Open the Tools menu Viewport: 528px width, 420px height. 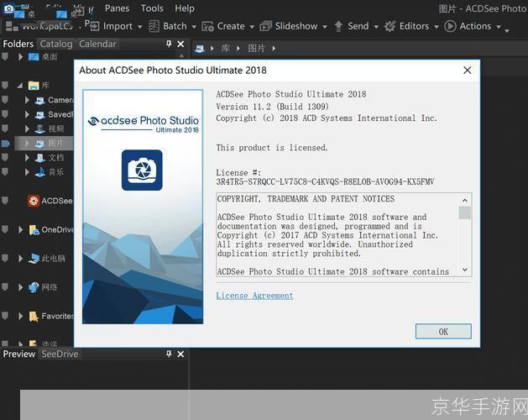point(152,8)
